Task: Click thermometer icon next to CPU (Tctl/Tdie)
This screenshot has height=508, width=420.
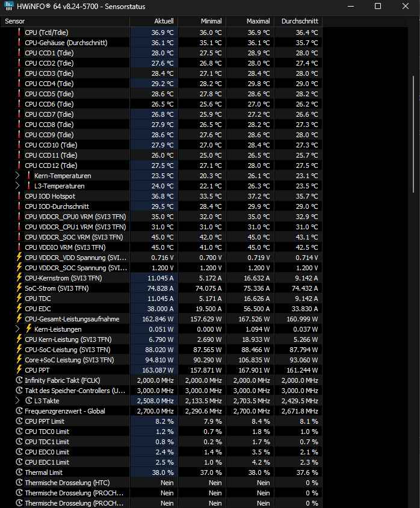Action: [x=19, y=32]
